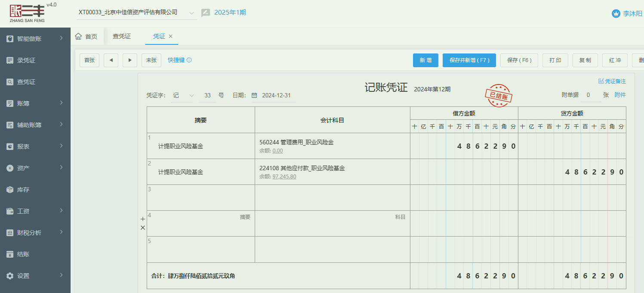This screenshot has height=293, width=644.
Task: Close the 凭证 tab
Action: pos(170,37)
